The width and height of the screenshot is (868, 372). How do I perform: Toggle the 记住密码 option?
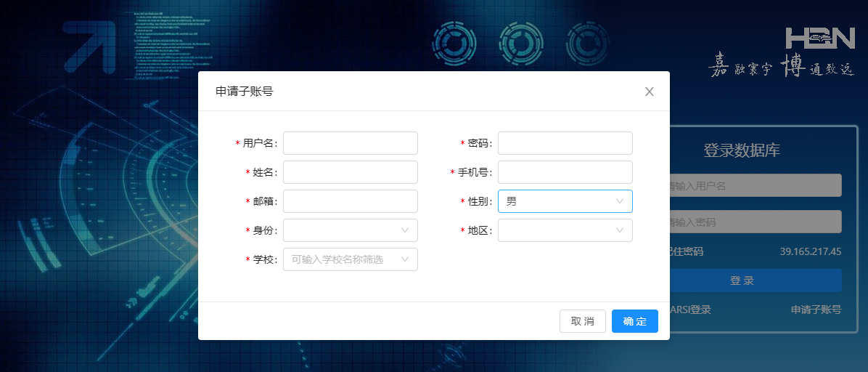687,251
